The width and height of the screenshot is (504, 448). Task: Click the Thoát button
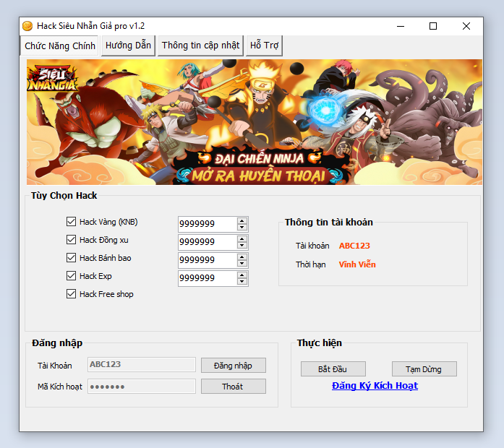(x=233, y=387)
